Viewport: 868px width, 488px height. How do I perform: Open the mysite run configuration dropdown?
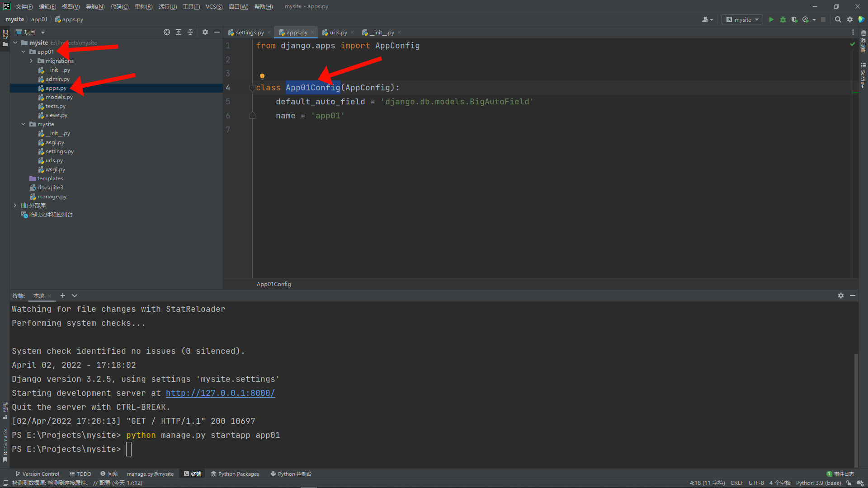(742, 19)
